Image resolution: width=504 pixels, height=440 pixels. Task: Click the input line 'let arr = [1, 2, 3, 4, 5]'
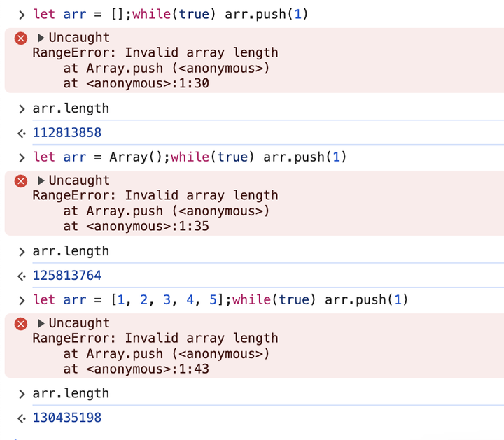pyautogui.click(x=220, y=300)
